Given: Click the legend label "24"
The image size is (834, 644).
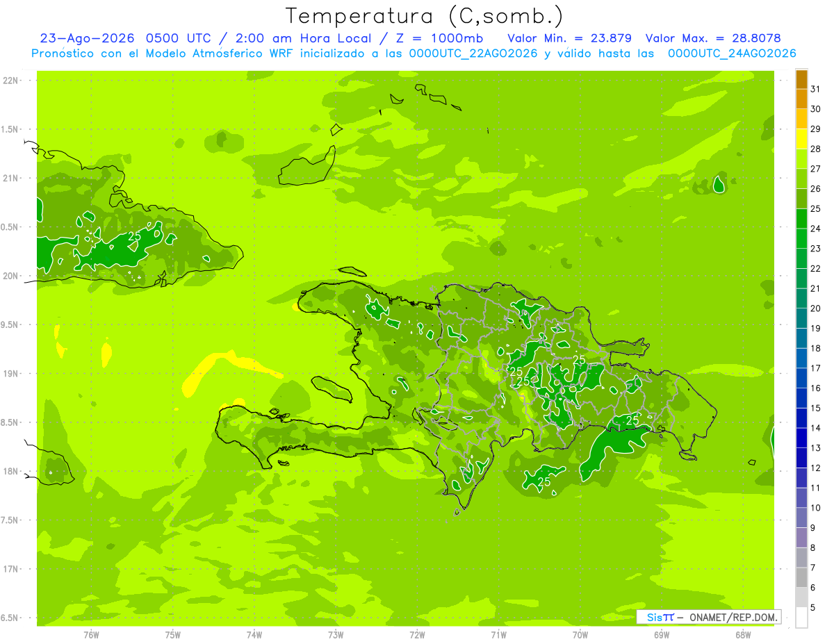Looking at the screenshot, I should click(x=815, y=229).
